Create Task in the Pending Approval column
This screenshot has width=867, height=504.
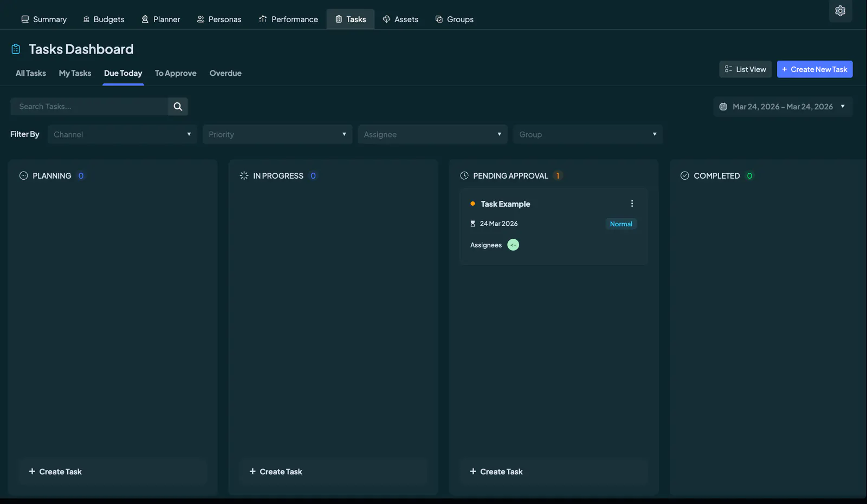pyautogui.click(x=553, y=472)
